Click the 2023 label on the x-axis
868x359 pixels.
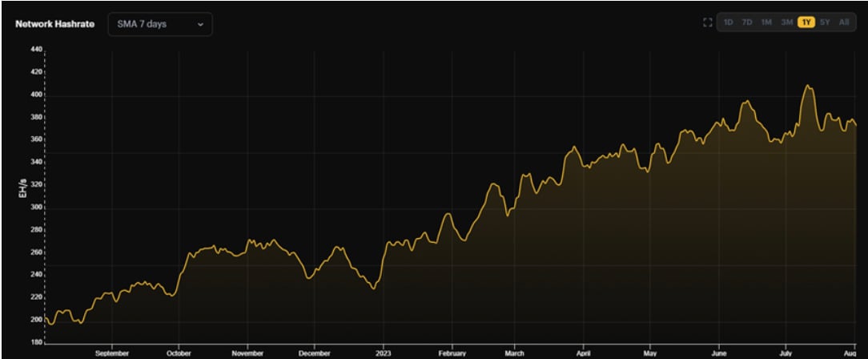(x=384, y=353)
